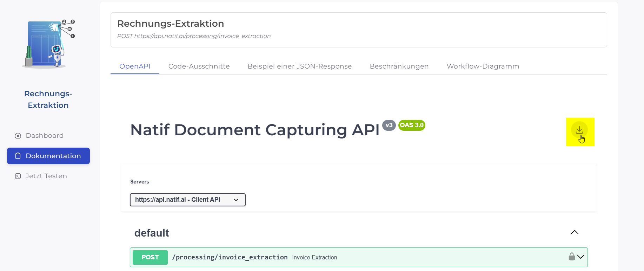This screenshot has height=271, width=644.
Task: Click the OAS 3.0 badge
Action: tap(412, 125)
